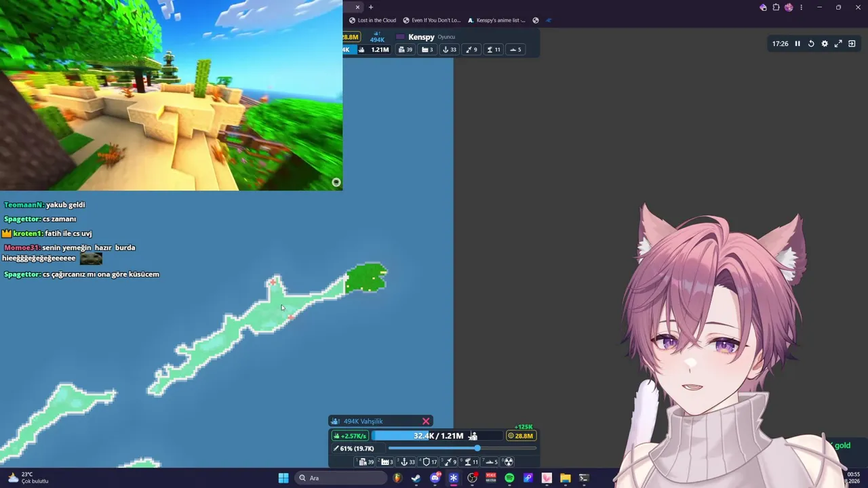Open the browser extensions puzzle icon
Image resolution: width=868 pixels, height=488 pixels.
[x=776, y=7]
